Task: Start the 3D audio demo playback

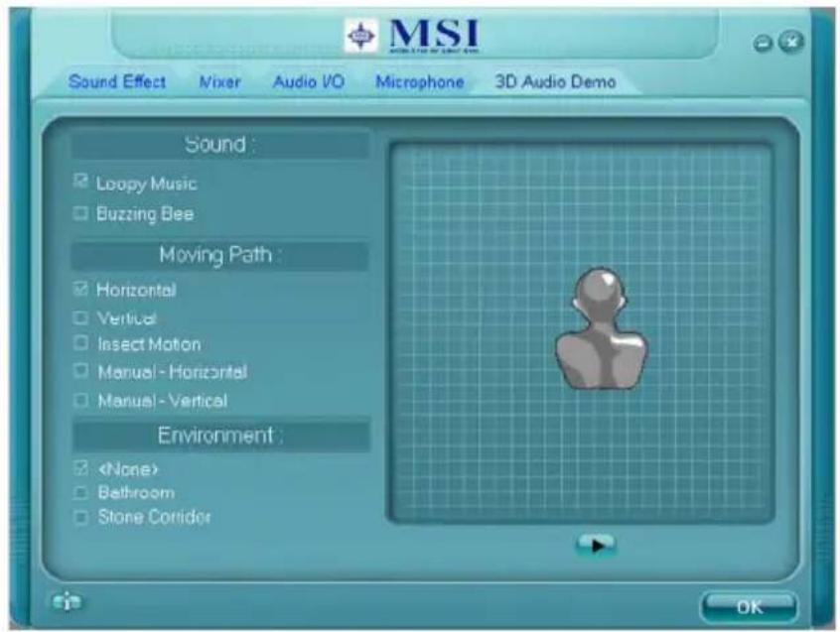Action: click(596, 546)
